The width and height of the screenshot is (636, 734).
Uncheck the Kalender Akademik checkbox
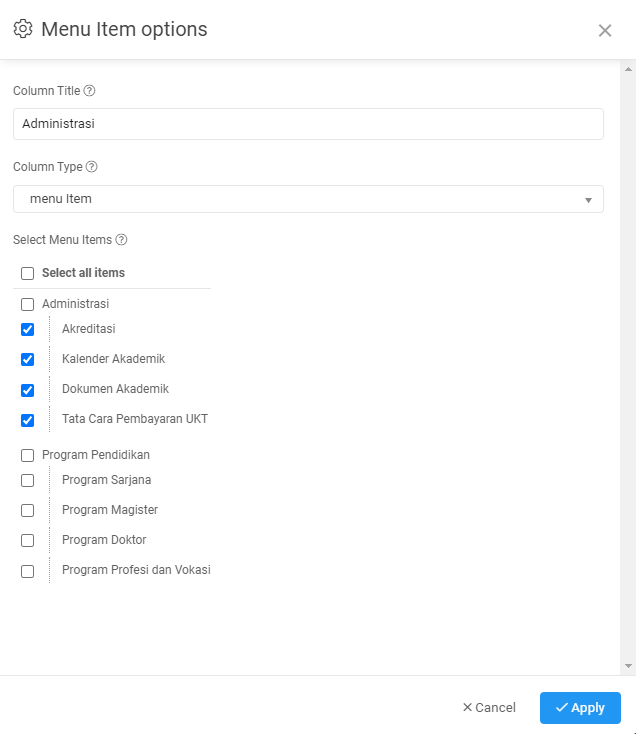[28, 360]
